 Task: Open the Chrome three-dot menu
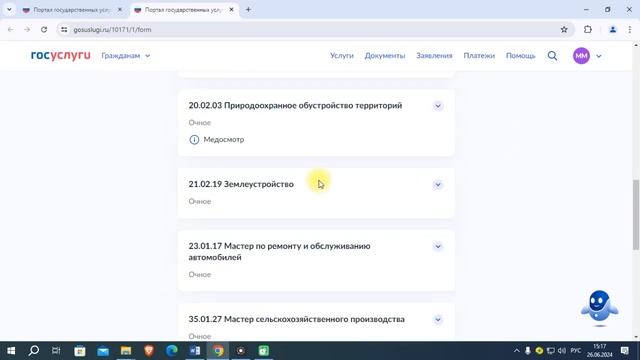630,29
